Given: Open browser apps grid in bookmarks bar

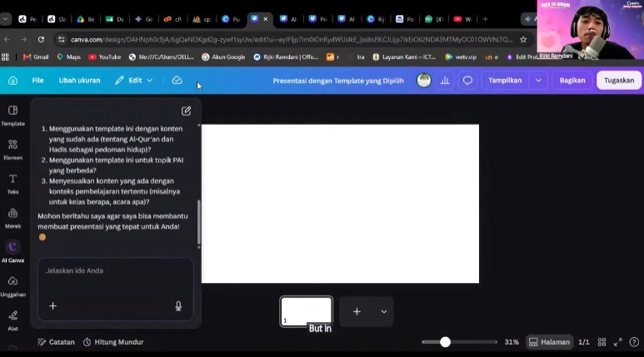Looking at the screenshot, I should click(5, 57).
